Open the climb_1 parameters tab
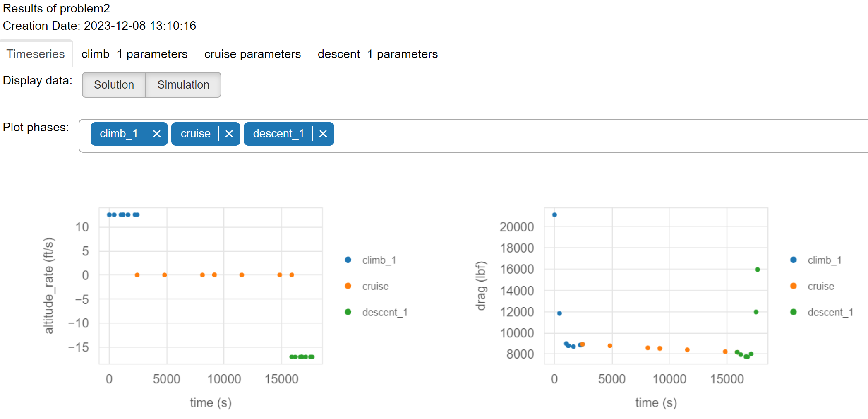The width and height of the screenshot is (868, 419). click(x=134, y=54)
